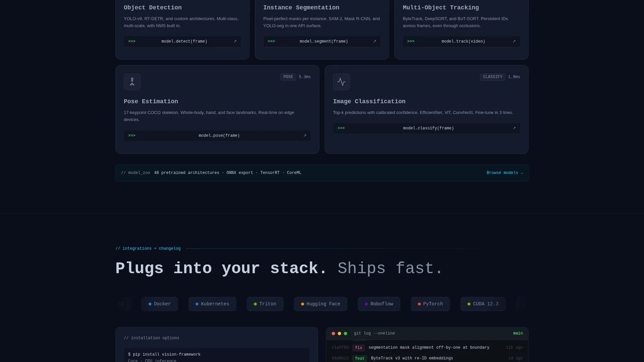Select the PyTorch integration chip
Image resolution: width=644 pixels, height=362 pixels.
430,304
